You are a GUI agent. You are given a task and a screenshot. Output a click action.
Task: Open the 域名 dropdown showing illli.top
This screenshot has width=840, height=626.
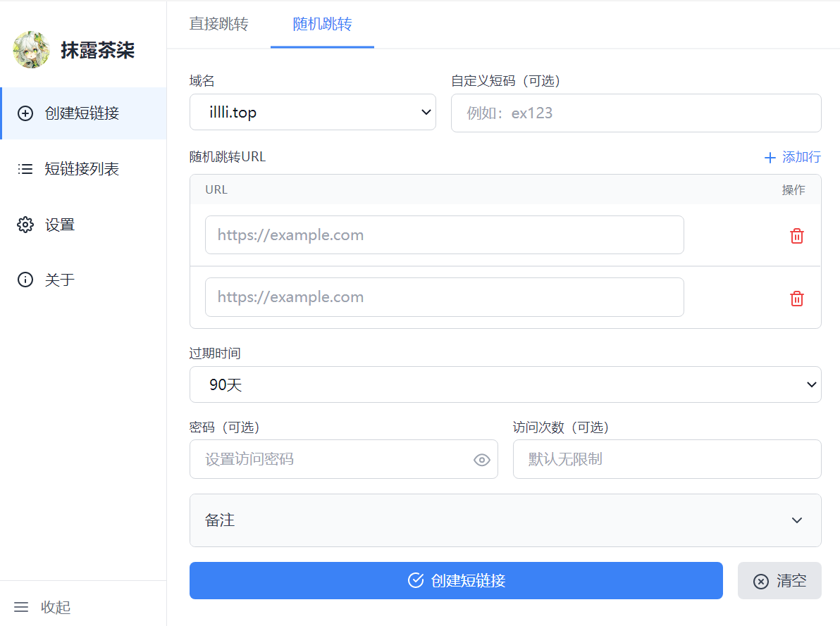coord(313,112)
